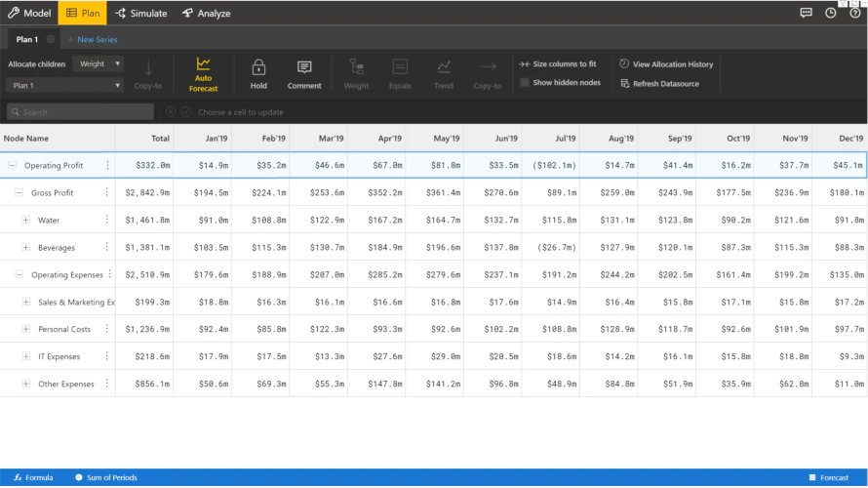Collapse the Operating Expenses node

tap(20, 274)
